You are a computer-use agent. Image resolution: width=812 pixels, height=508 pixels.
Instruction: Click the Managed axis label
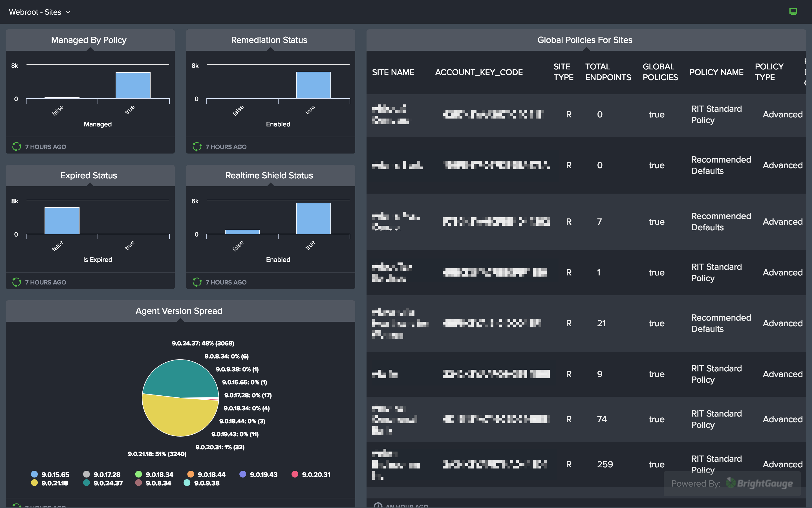pos(98,124)
